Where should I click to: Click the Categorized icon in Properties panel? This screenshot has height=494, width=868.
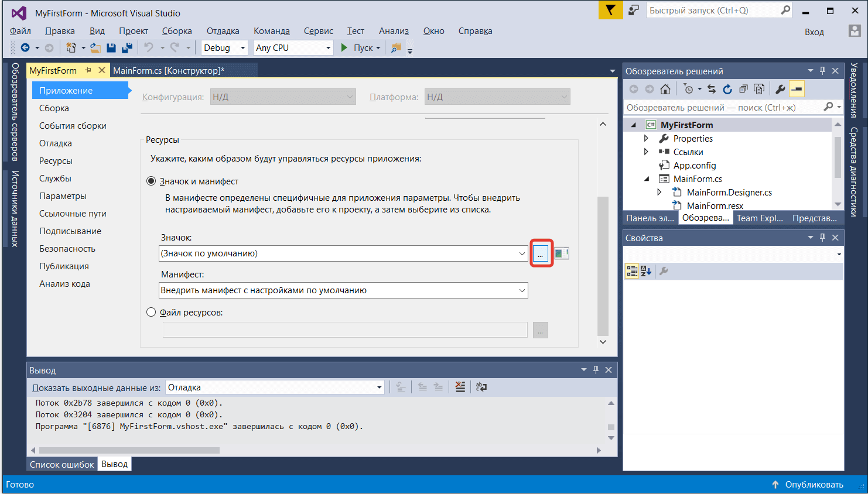point(632,271)
